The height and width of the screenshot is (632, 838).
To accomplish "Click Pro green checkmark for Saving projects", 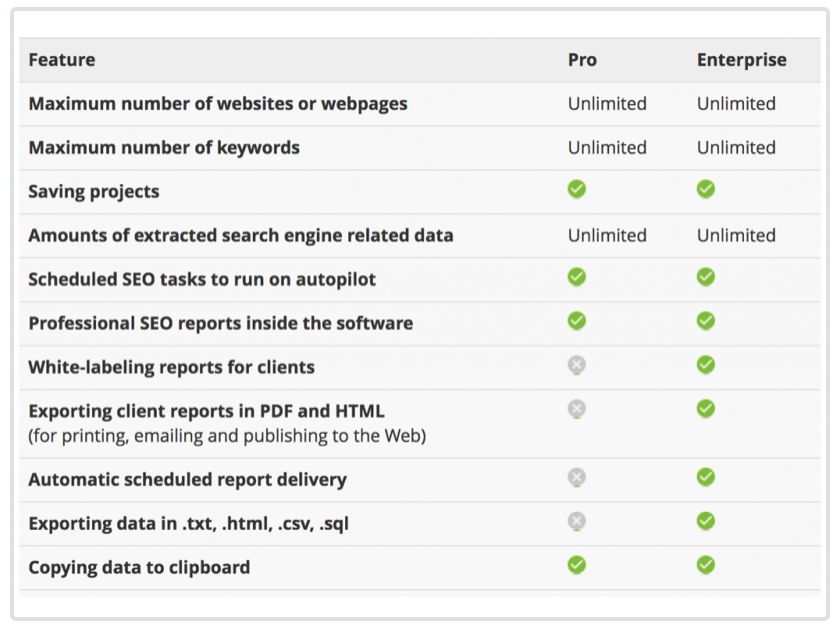I will tap(577, 189).
